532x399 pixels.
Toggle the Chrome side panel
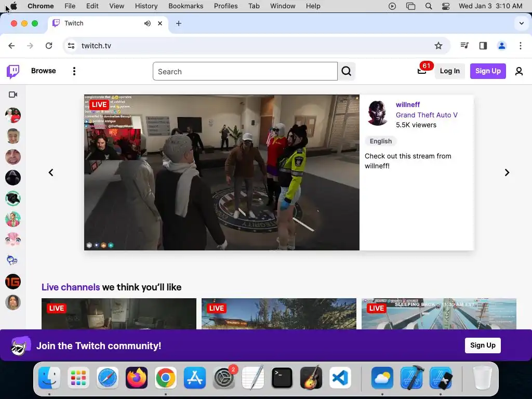pos(483,46)
